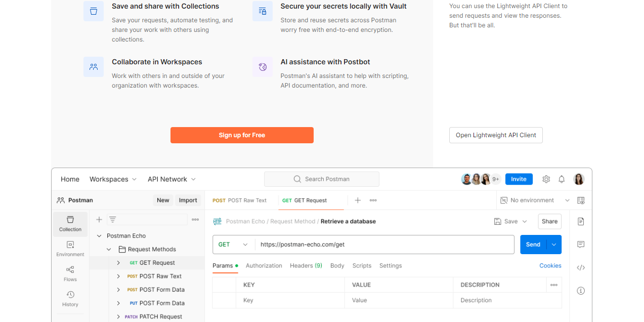Collapse the Postman Echo collection

click(99, 236)
